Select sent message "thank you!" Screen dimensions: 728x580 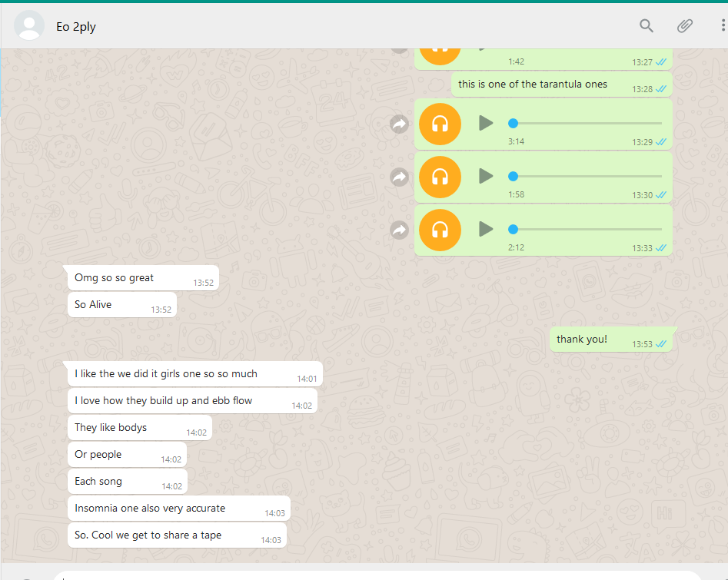611,340
